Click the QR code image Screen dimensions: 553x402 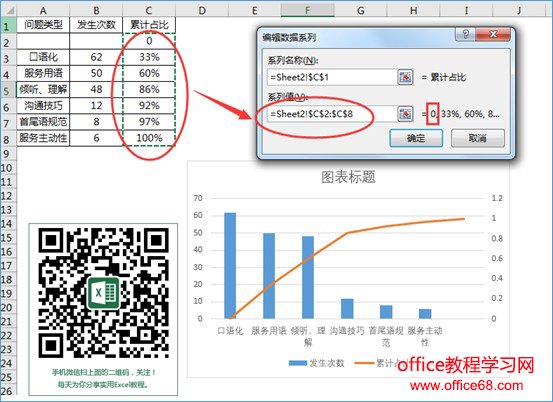click(x=103, y=293)
